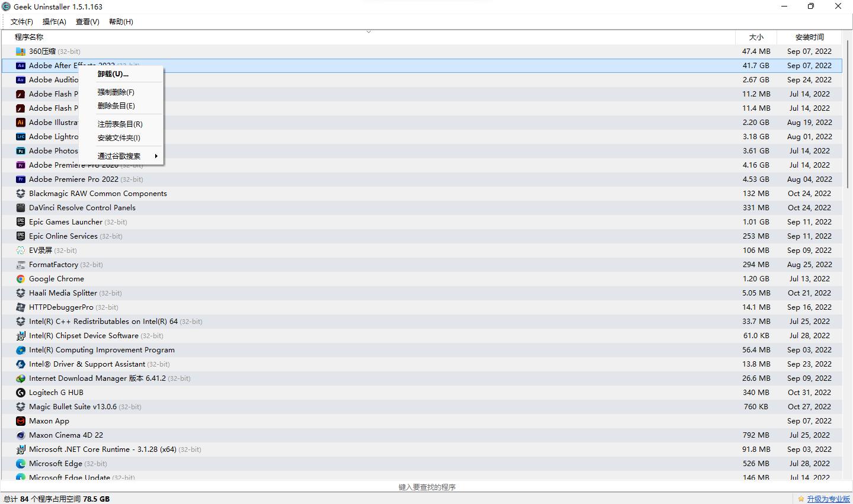Sort by the 大小 column header
The height and width of the screenshot is (504, 853).
click(x=756, y=37)
